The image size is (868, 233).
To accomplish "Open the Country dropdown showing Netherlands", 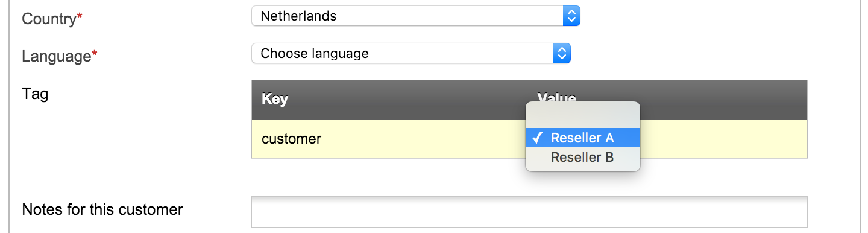I will (x=415, y=16).
